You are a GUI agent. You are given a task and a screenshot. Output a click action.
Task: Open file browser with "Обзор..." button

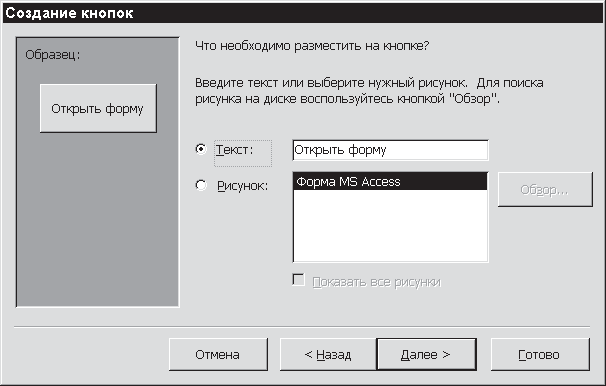click(x=545, y=190)
